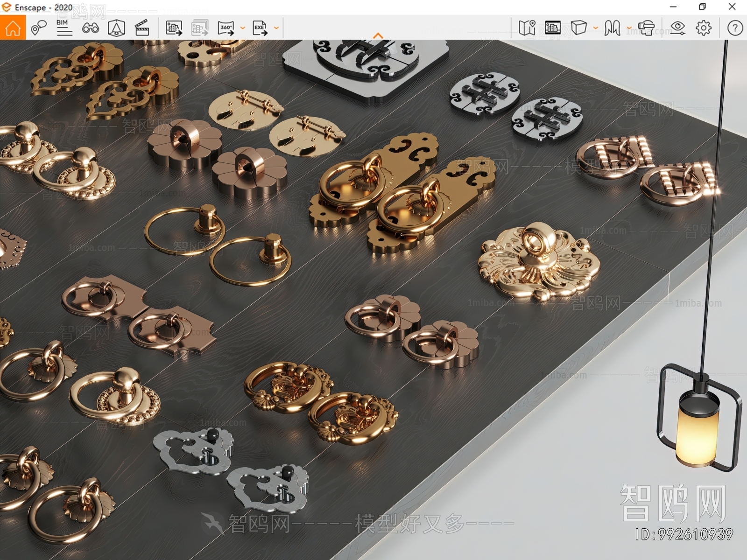Export a 360 panorama
This screenshot has height=560, width=747.
click(226, 28)
